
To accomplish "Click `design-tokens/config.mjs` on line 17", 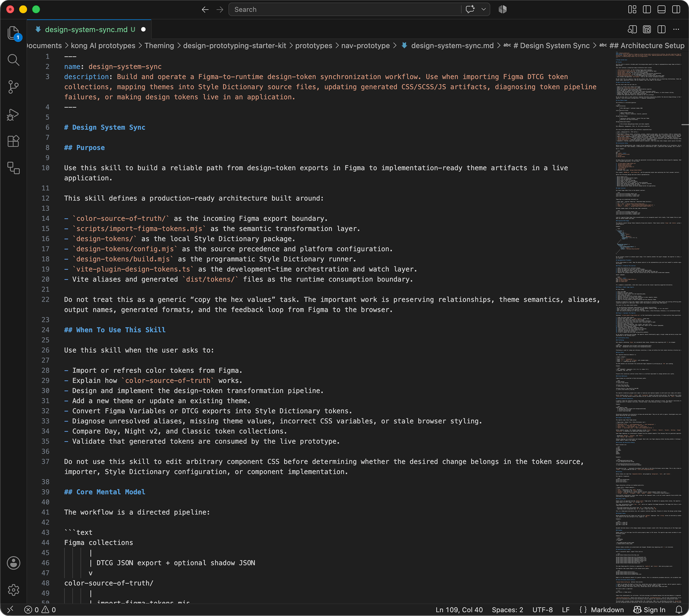I will (125, 249).
